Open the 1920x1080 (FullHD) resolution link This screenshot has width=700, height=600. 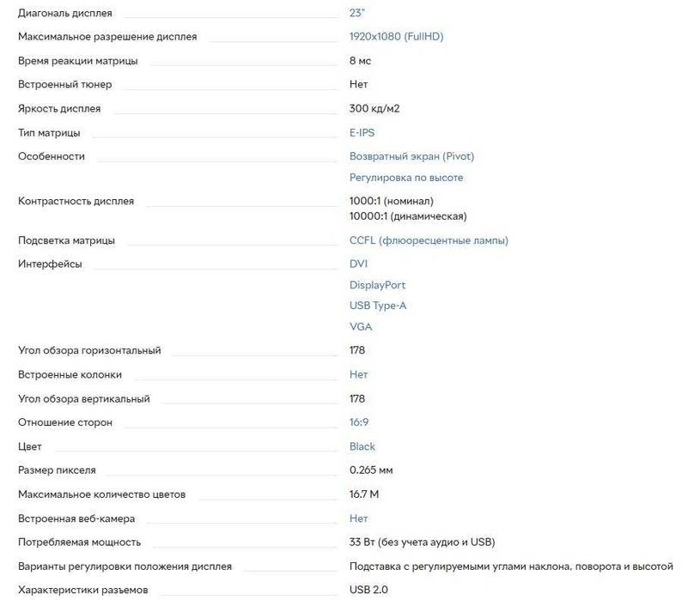[x=396, y=37]
